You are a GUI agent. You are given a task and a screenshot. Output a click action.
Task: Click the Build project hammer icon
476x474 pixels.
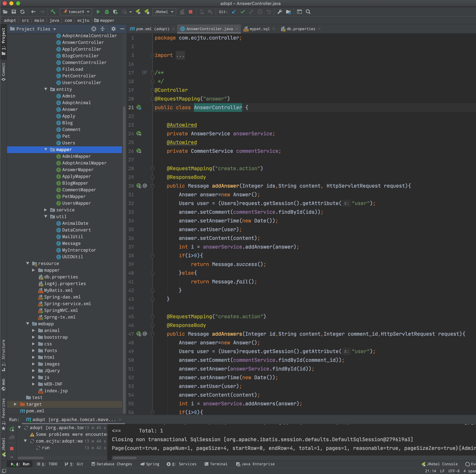coord(53,12)
